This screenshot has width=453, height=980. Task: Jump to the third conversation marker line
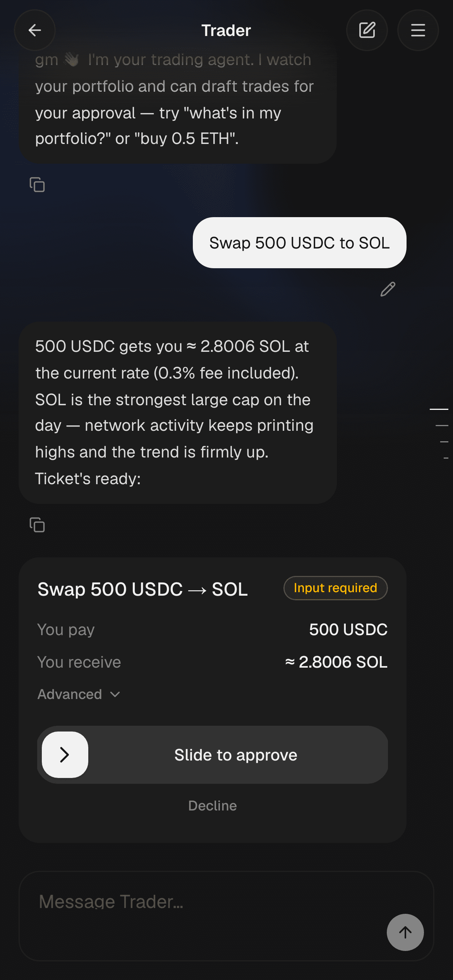[x=444, y=442]
